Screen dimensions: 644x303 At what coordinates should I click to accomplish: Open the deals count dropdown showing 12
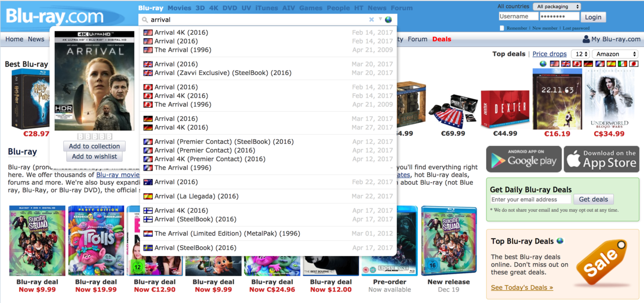(581, 54)
